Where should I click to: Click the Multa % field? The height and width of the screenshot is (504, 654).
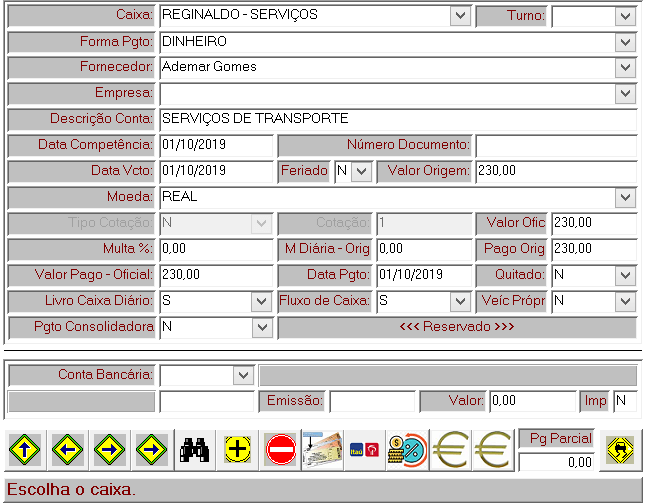[x=216, y=249]
